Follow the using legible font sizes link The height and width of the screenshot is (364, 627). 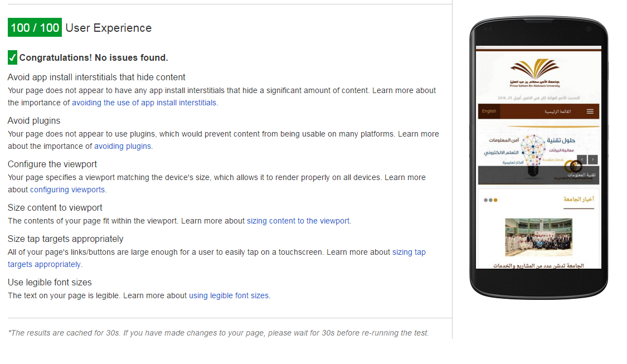point(229,295)
